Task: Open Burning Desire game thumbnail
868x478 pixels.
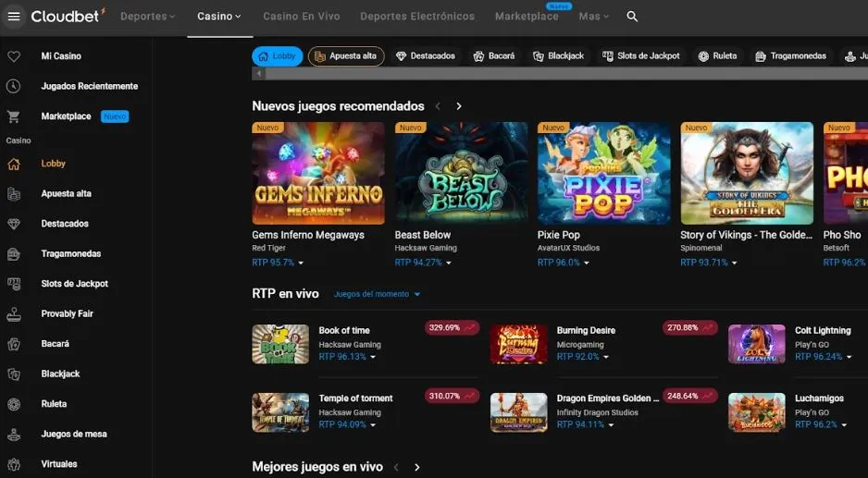Action: 519,344
